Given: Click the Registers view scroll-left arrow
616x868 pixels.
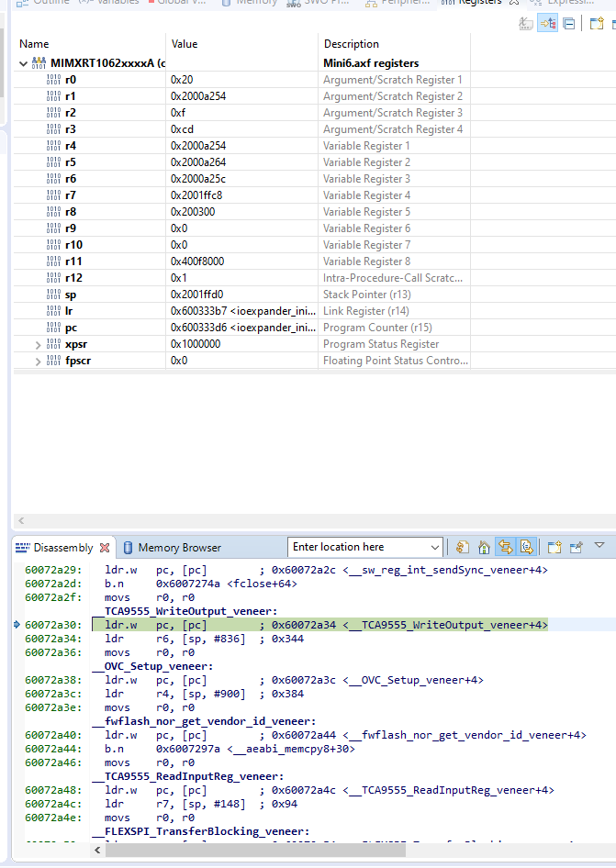Looking at the screenshot, I should click(x=21, y=521).
